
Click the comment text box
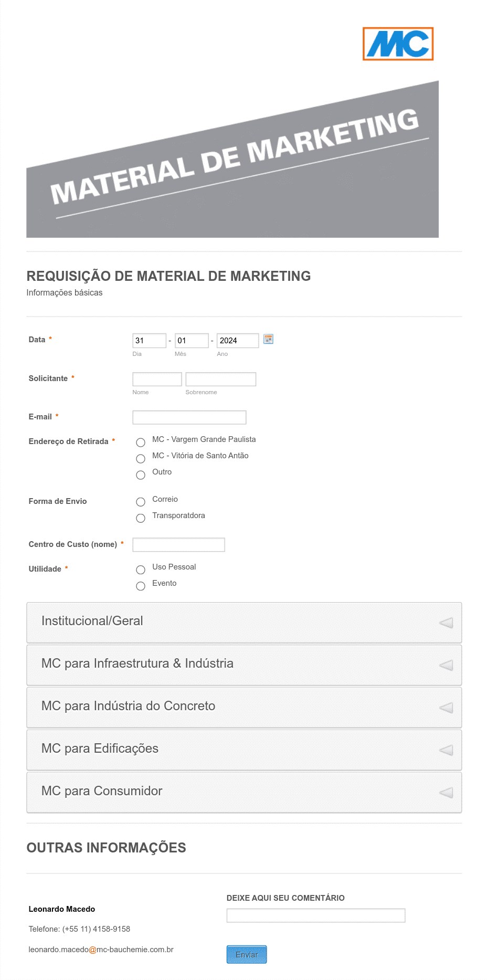pyautogui.click(x=316, y=915)
